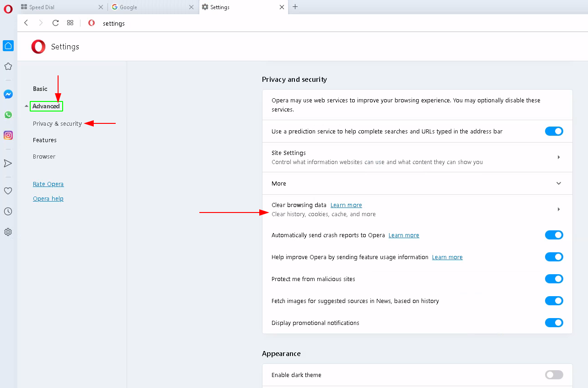Toggle feature usage information sending

click(x=554, y=257)
